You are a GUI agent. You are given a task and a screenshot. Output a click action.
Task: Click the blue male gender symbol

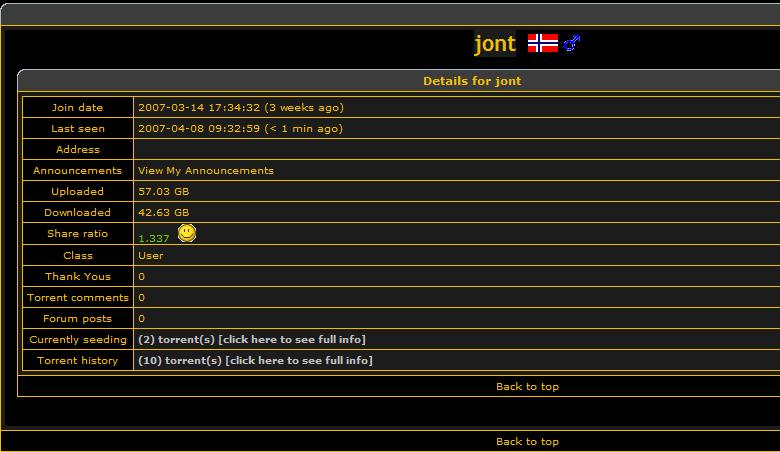(572, 43)
